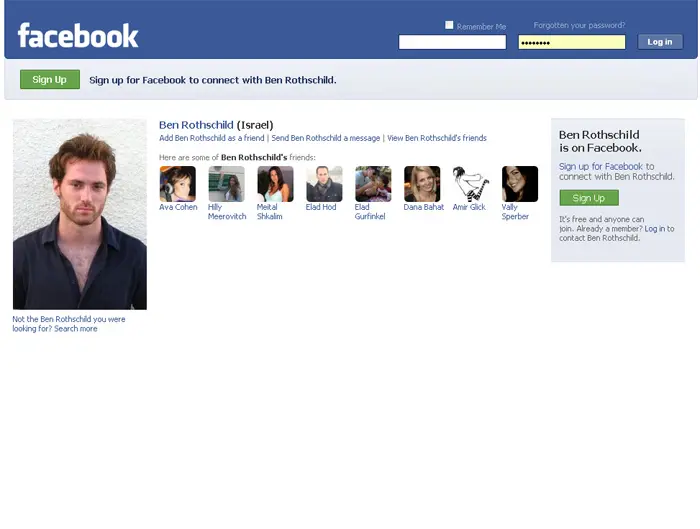Click the Facebook logo

(x=78, y=36)
